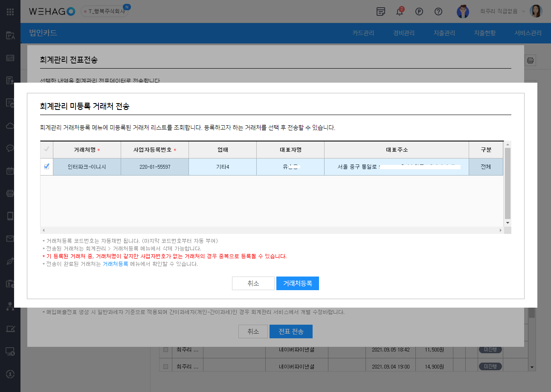Open the notes icon in top bar
Screen dimensions: 551x392
pos(381,12)
